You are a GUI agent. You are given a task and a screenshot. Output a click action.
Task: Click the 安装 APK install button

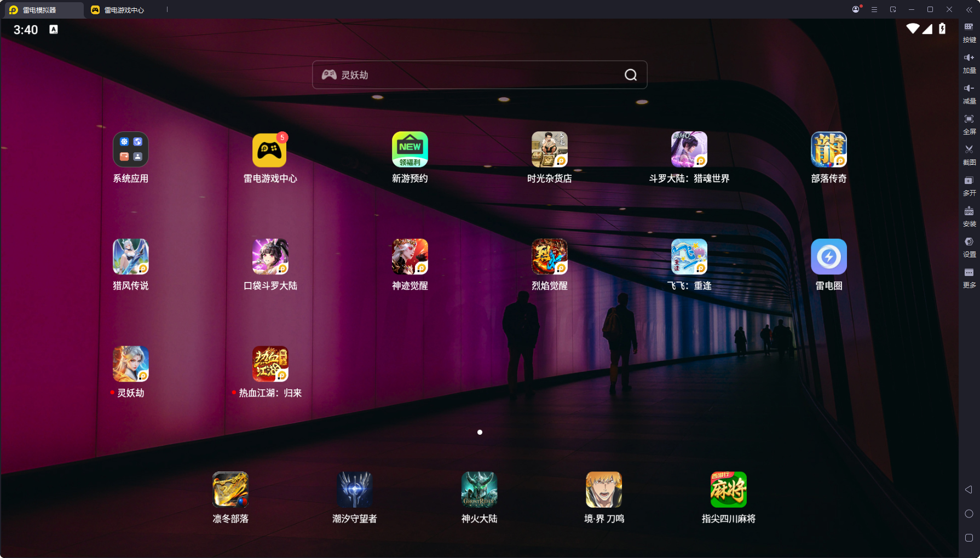point(969,216)
